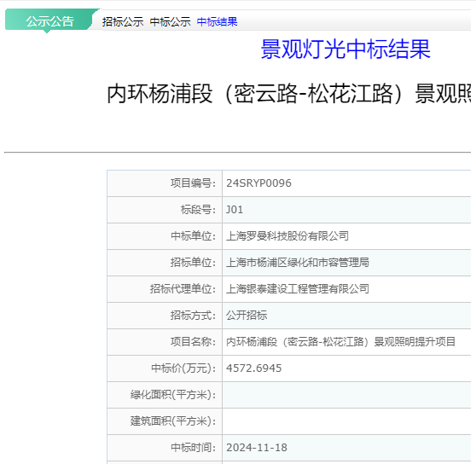476x464 pixels.
Task: Click the 公开招标 bidding method value
Action: [247, 316]
